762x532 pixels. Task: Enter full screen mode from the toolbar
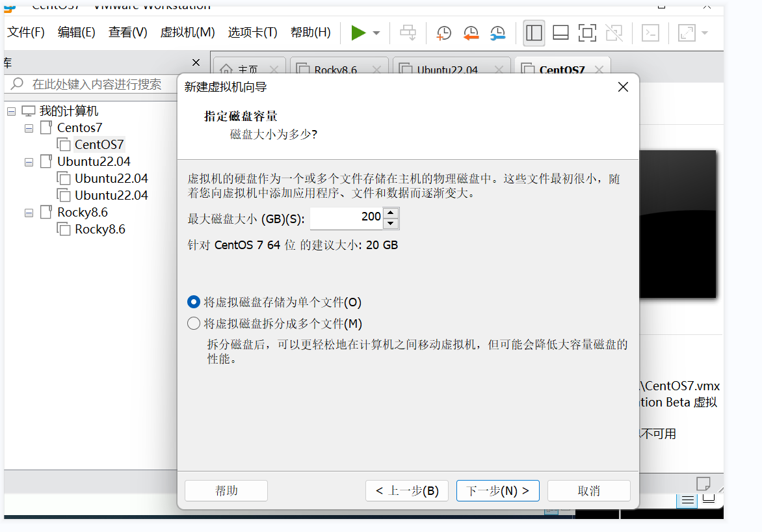click(x=587, y=33)
